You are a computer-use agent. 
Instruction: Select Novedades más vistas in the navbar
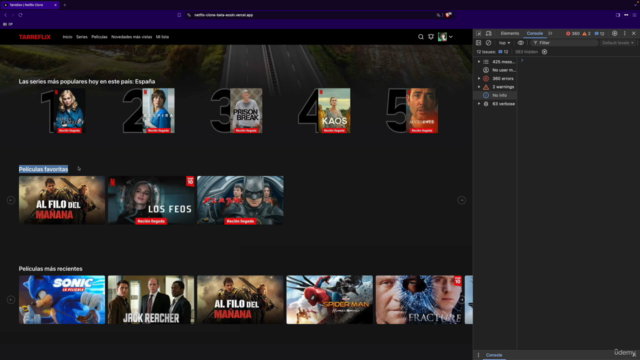pyautogui.click(x=131, y=37)
